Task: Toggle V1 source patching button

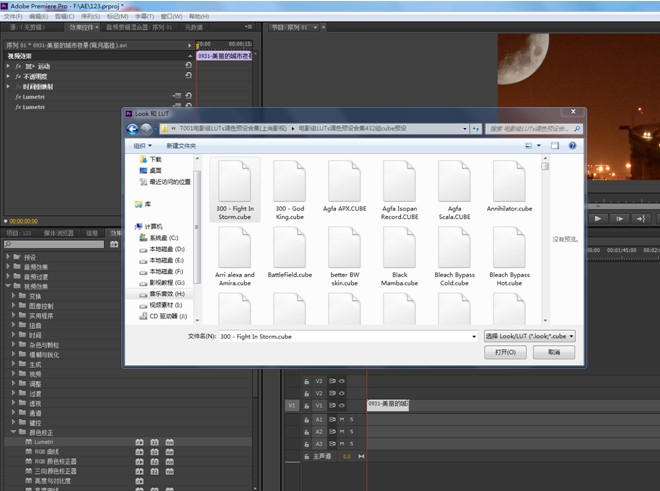Action: click(291, 406)
